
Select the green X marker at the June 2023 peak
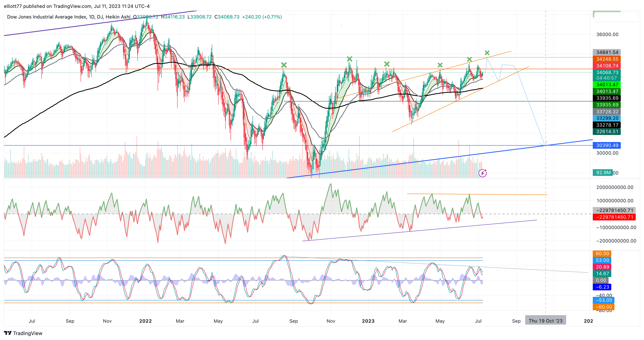(469, 59)
